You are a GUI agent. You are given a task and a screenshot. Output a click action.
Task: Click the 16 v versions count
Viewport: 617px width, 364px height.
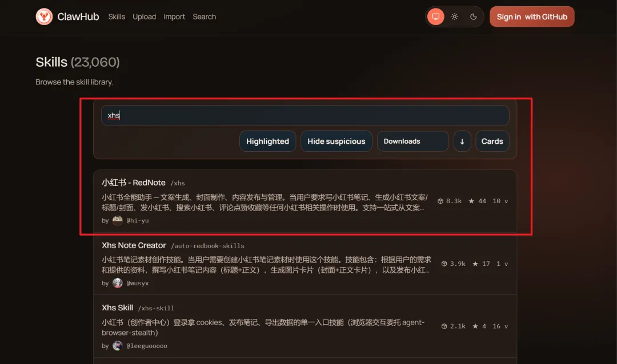[500, 326]
